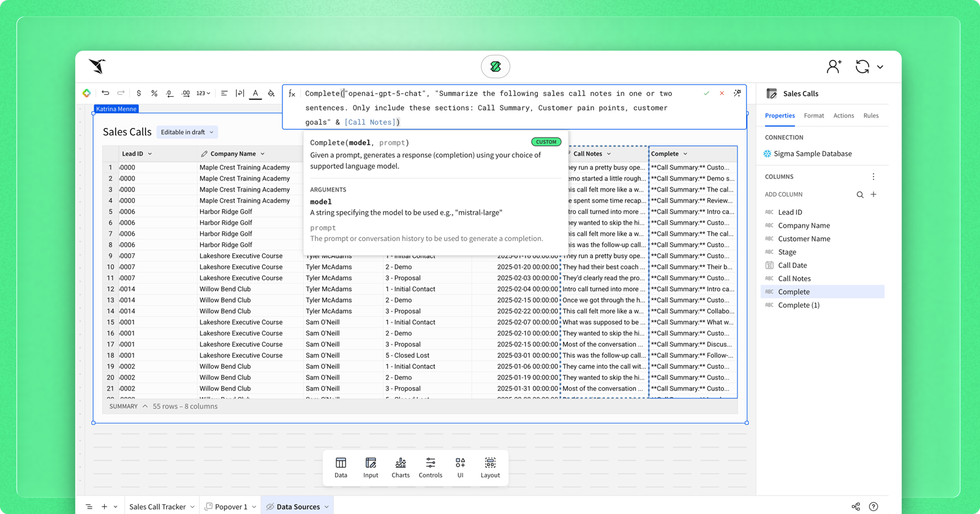Select Stage in the columns list
This screenshot has width=980, height=514.
coord(823,252)
